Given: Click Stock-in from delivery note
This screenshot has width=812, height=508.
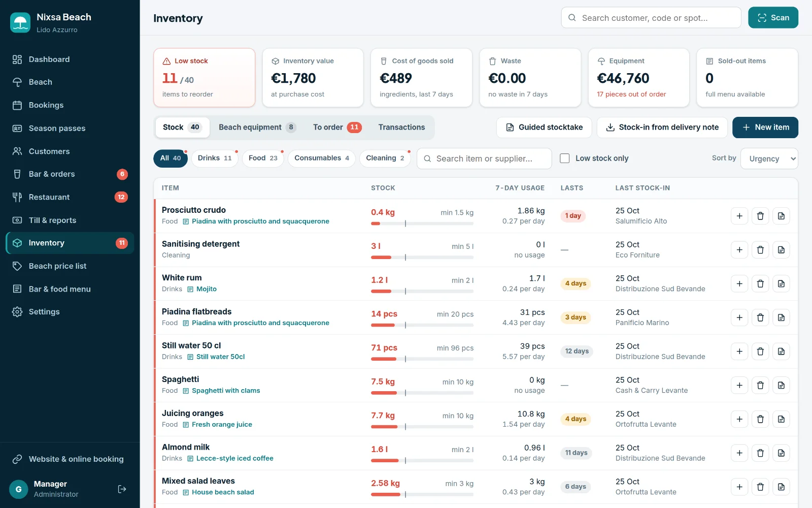Looking at the screenshot, I should click(x=662, y=128).
